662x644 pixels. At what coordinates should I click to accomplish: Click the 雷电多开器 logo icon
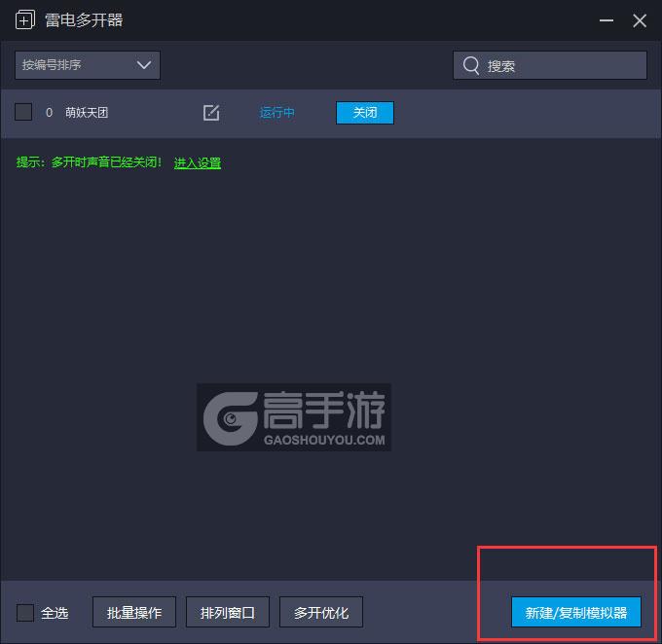25,19
